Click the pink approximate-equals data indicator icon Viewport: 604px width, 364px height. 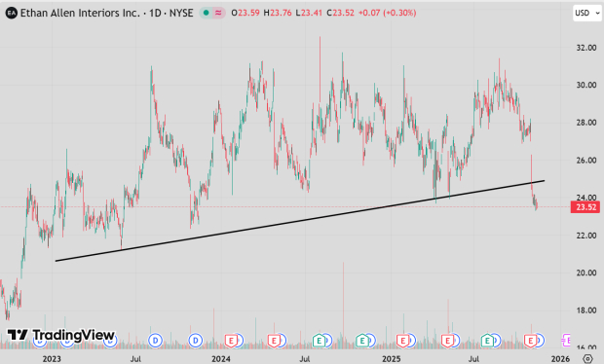(218, 13)
